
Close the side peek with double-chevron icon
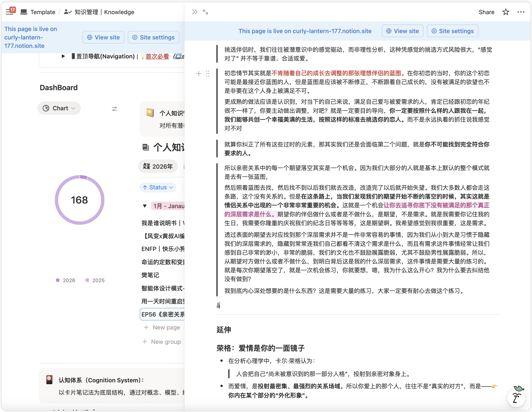194,12
